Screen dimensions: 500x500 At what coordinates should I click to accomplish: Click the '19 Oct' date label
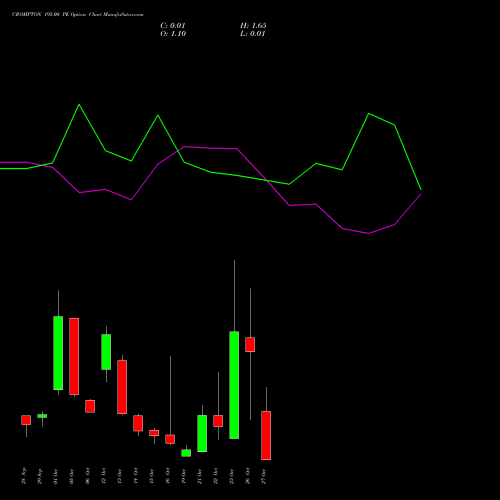click(184, 476)
